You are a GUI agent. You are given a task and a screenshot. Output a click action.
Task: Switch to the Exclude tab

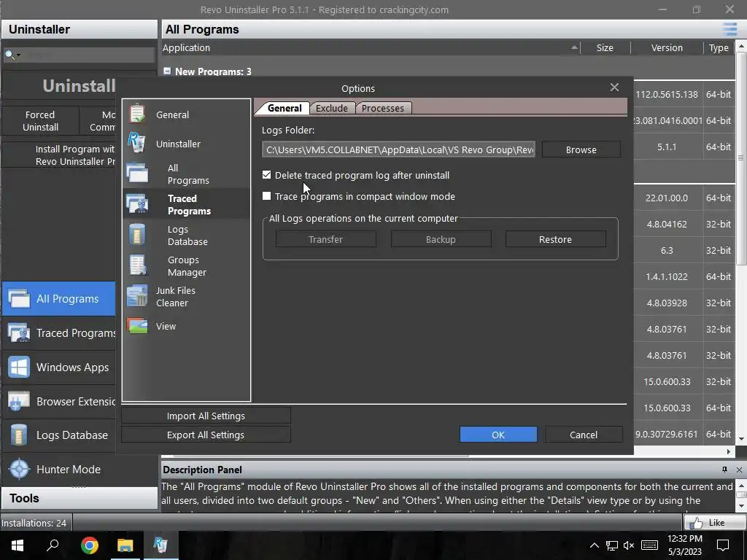point(332,108)
